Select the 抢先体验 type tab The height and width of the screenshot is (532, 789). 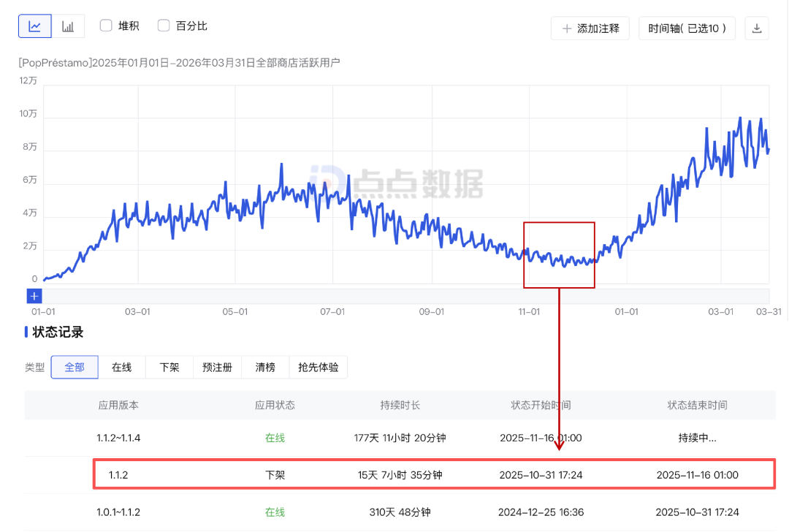coord(318,368)
